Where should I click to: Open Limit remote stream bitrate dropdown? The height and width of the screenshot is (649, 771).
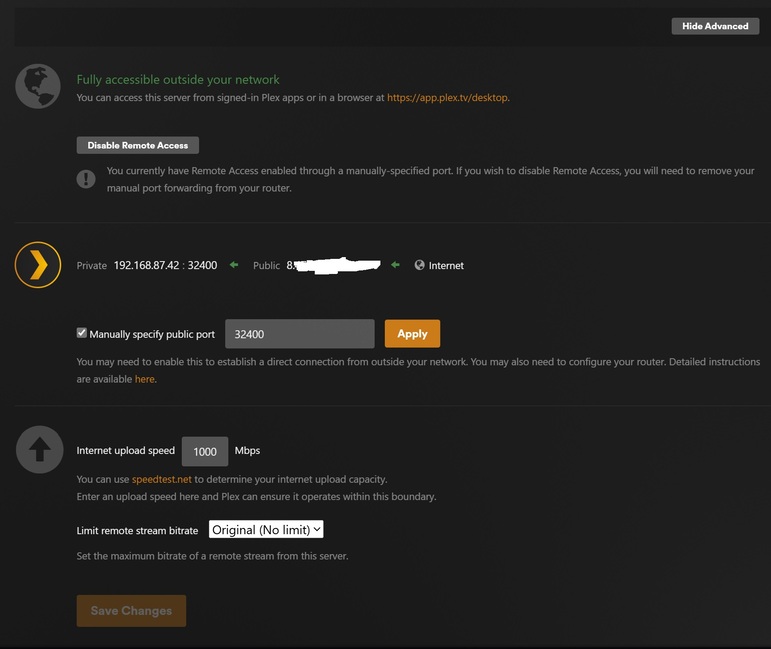point(266,530)
